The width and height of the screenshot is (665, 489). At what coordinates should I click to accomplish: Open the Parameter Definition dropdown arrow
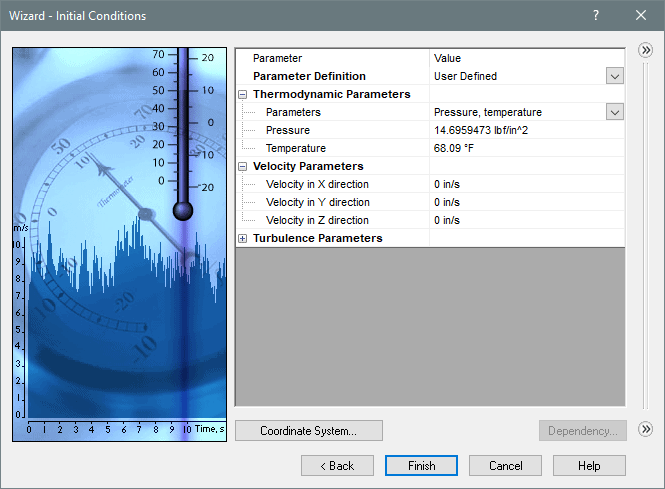[615, 76]
